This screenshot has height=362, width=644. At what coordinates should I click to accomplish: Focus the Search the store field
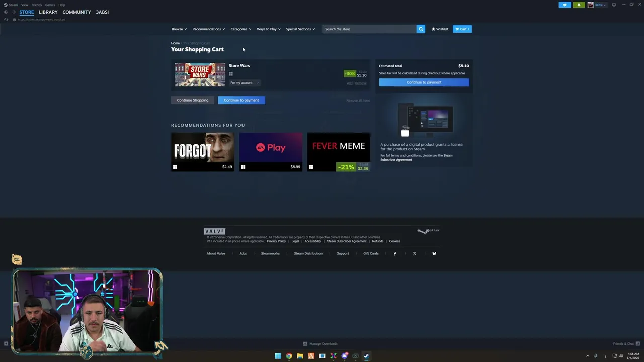tap(369, 29)
